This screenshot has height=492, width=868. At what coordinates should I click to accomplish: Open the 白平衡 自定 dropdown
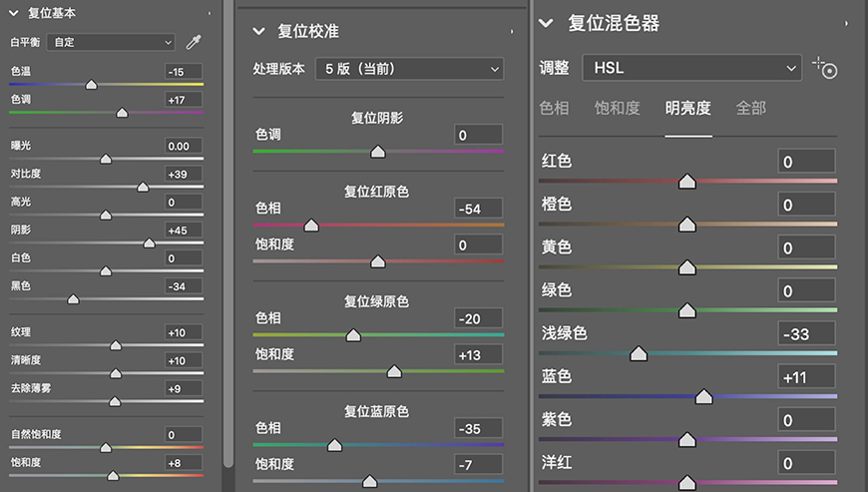point(110,42)
